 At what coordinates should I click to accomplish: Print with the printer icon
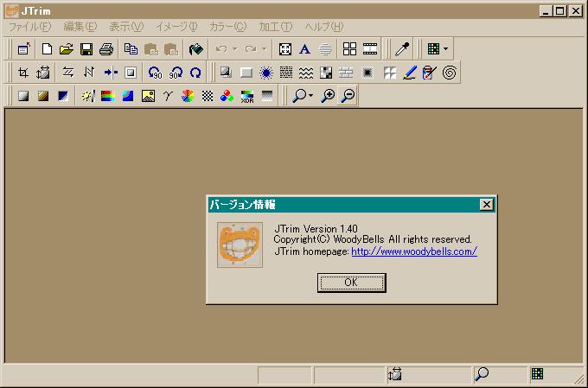point(106,48)
